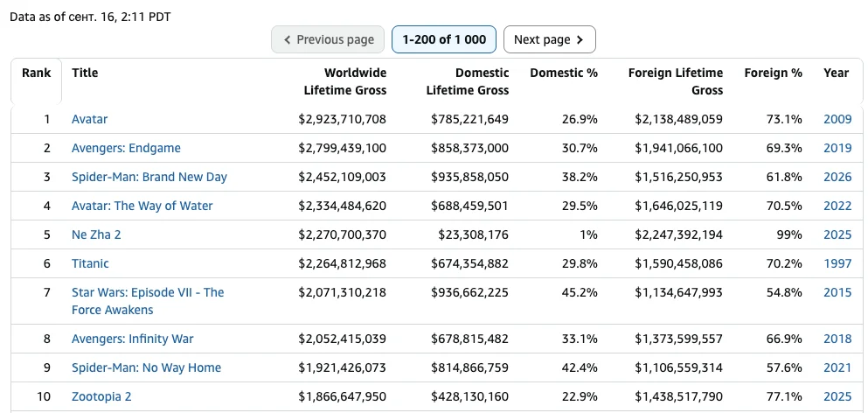
Task: Open the Avatar movie link
Action: 90,119
